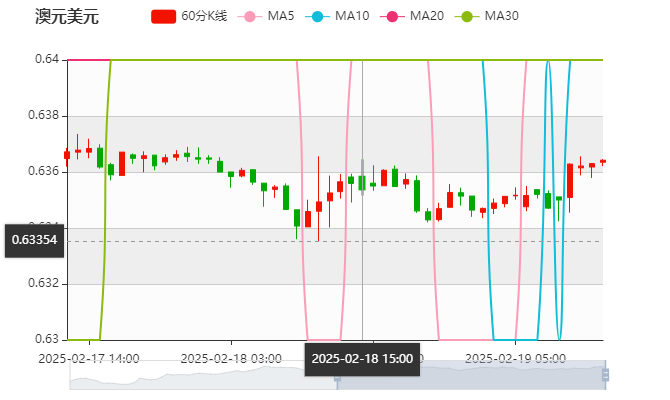The height and width of the screenshot is (400, 670).
Task: Select the 2025-02-17 14:00 x-axis label
Action: [88, 357]
